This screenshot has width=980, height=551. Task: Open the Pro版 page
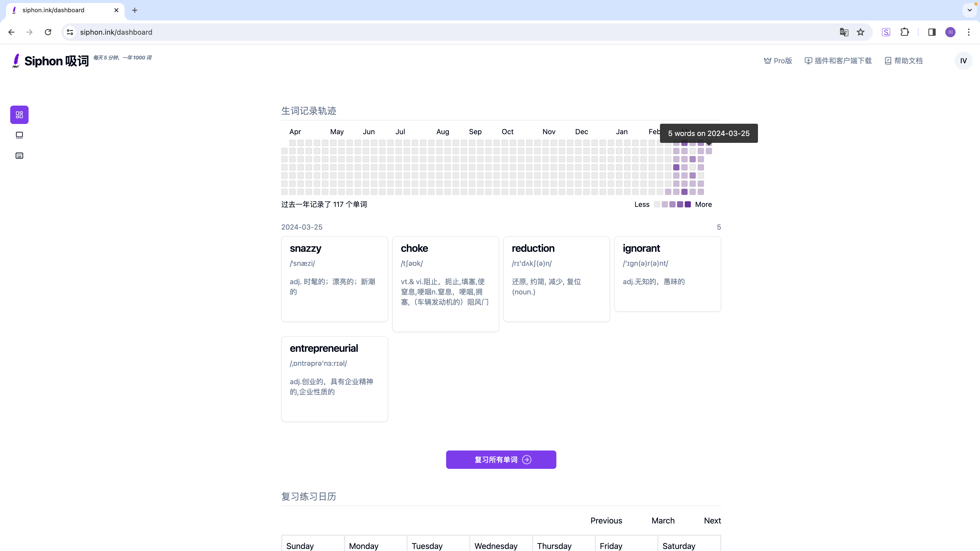pos(778,61)
